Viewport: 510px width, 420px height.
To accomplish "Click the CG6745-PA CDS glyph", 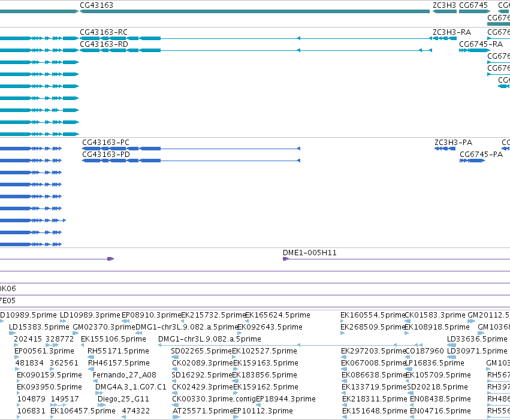I will [x=472, y=161].
